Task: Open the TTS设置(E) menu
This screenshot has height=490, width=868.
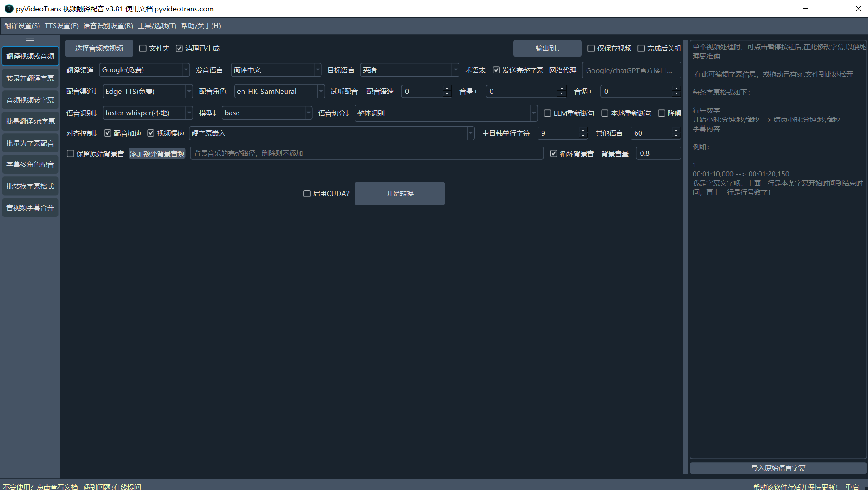Action: tap(61, 26)
